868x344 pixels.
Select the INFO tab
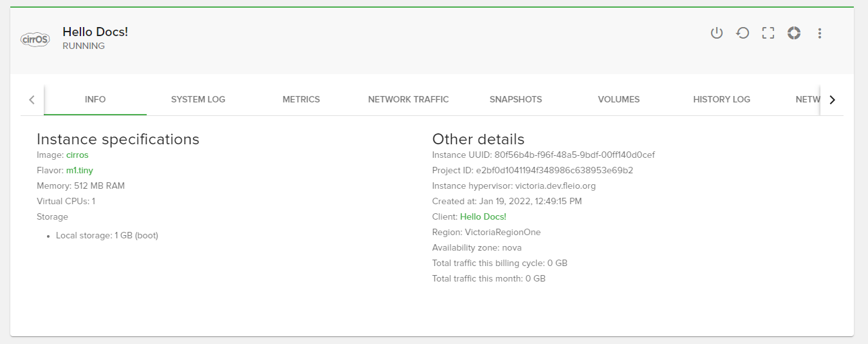pos(95,99)
